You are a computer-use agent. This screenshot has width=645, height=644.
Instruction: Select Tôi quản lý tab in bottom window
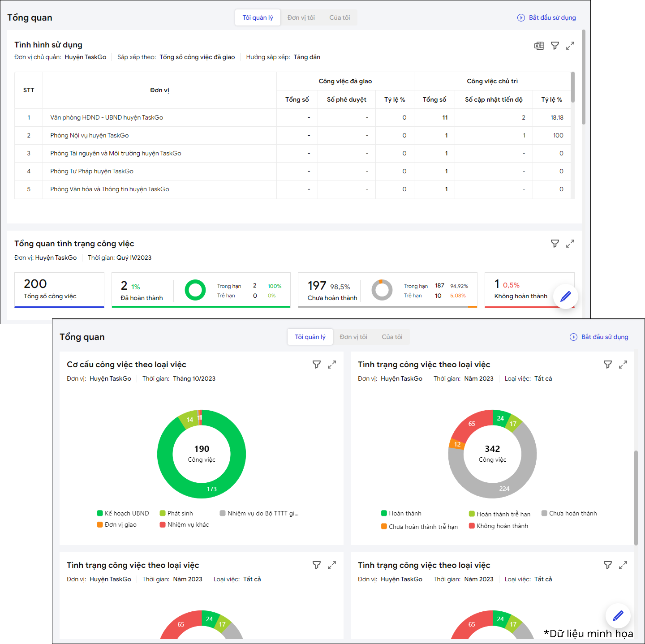[x=310, y=337]
